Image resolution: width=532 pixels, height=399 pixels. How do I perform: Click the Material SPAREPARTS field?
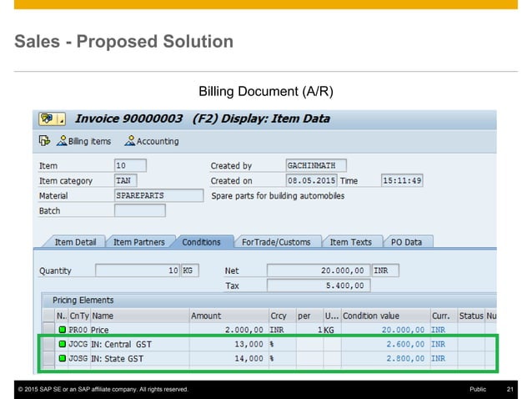[x=158, y=195]
